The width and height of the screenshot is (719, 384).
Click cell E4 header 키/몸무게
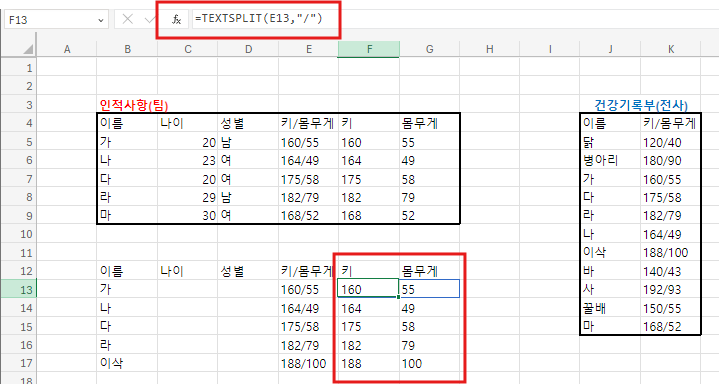tap(309, 123)
